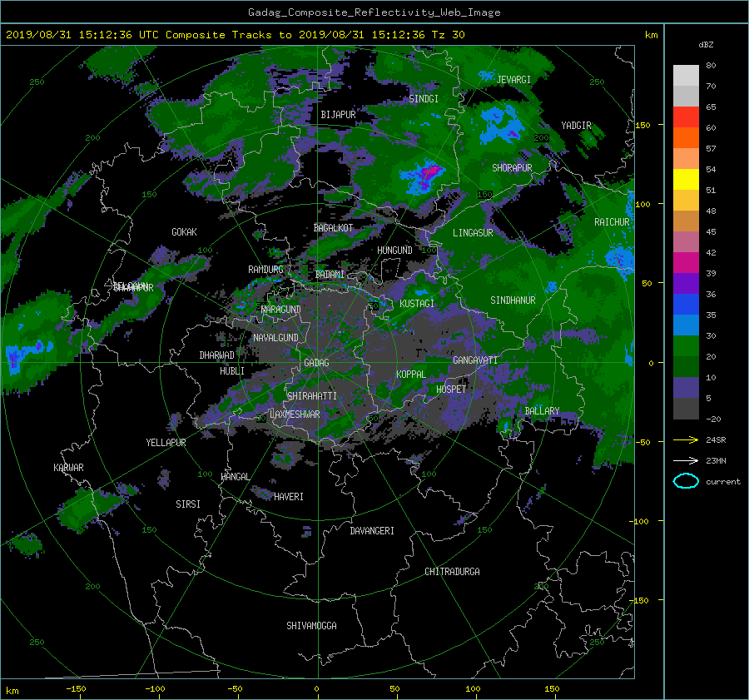This screenshot has height=700, width=749.
Task: Click the magenta storm core near Shorapur
Action: point(431,171)
